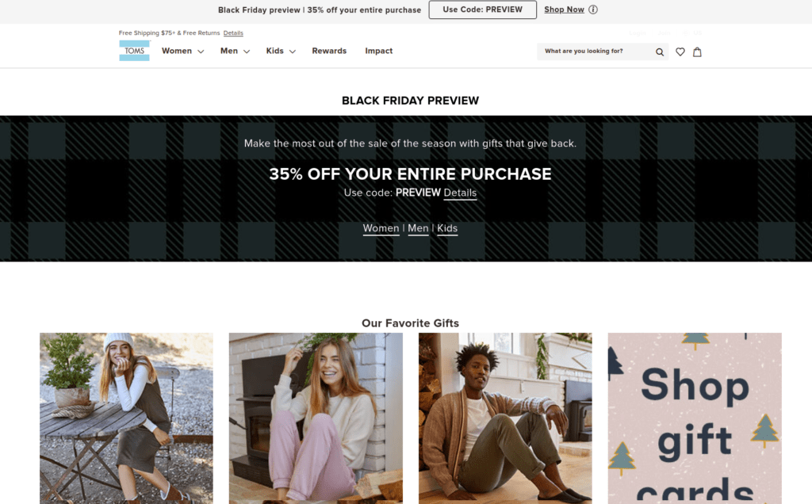Follow the Shop Now link

[564, 10]
